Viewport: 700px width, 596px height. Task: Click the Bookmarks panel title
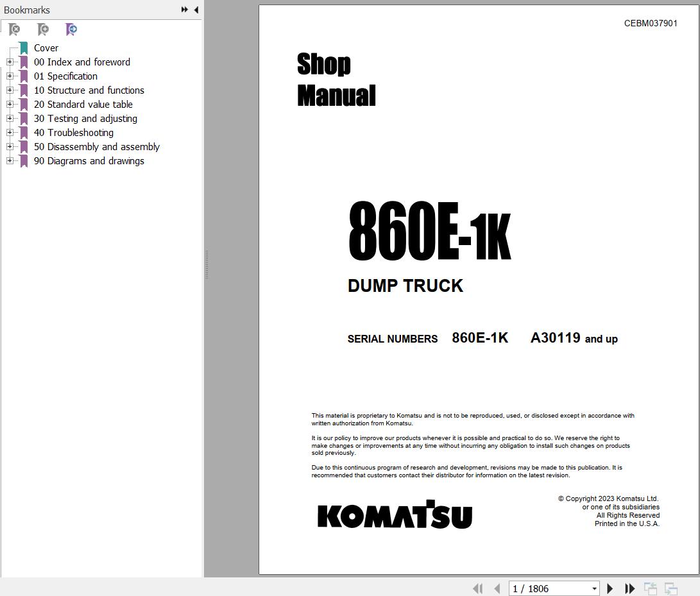coord(27,10)
